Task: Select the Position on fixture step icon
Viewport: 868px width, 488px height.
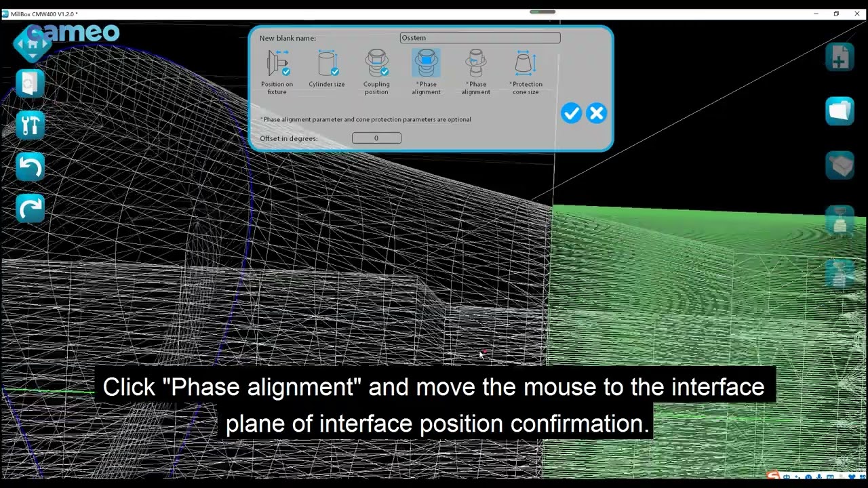Action: [277, 64]
